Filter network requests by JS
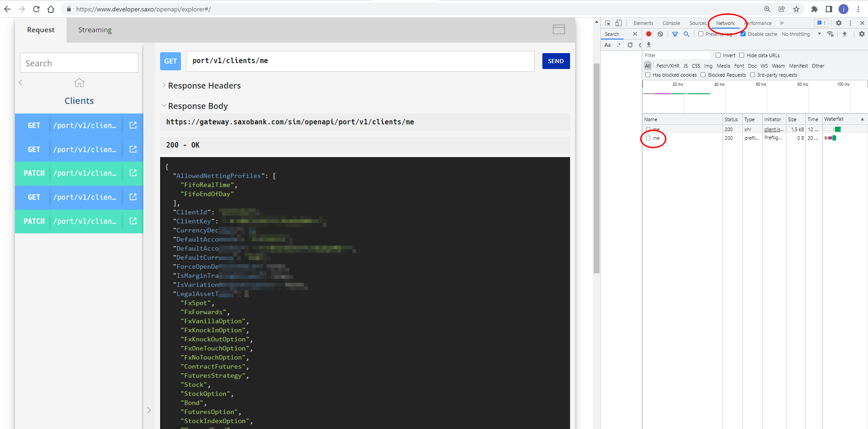The height and width of the screenshot is (429, 868). pyautogui.click(x=686, y=66)
